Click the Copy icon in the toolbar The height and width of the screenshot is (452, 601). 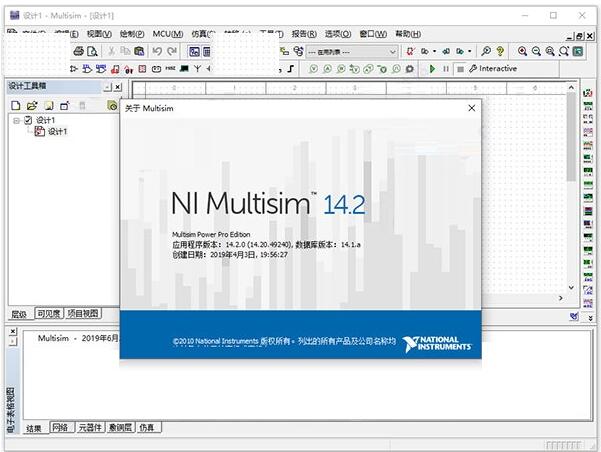click(125, 51)
